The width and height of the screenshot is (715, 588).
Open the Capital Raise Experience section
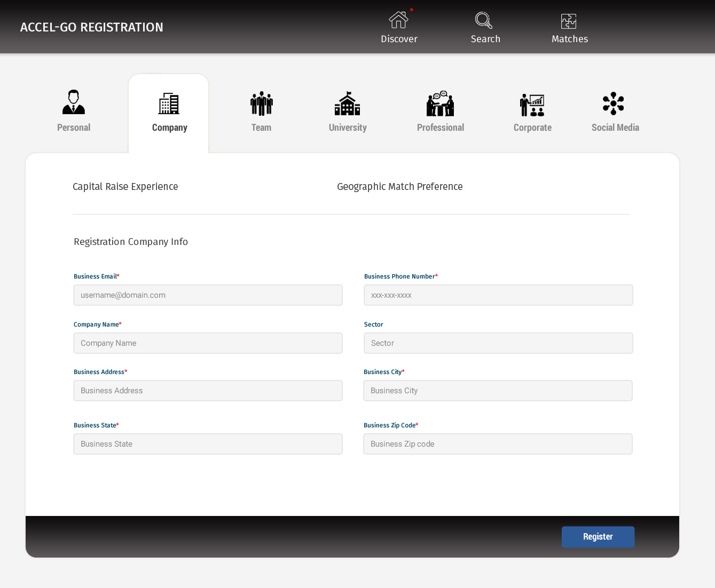[125, 187]
